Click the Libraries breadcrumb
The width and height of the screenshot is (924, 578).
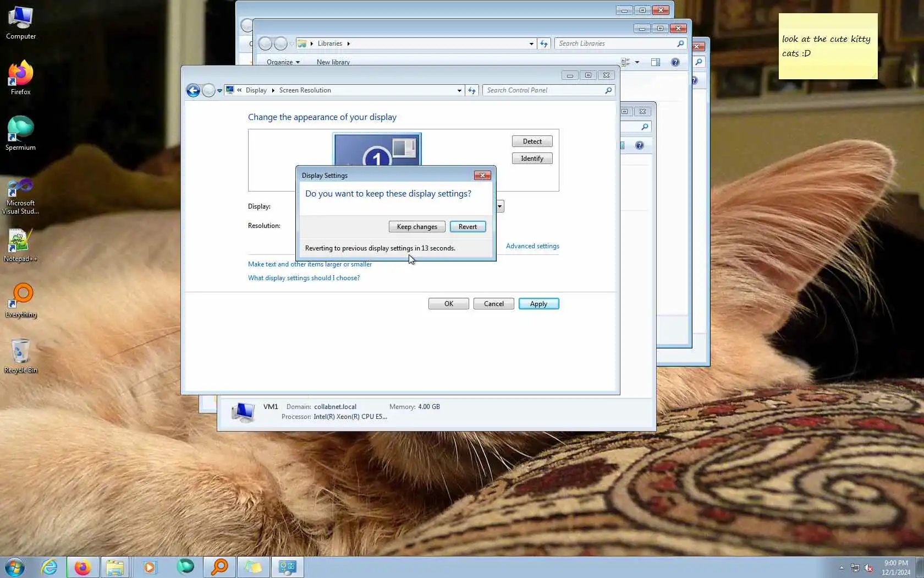pos(329,43)
